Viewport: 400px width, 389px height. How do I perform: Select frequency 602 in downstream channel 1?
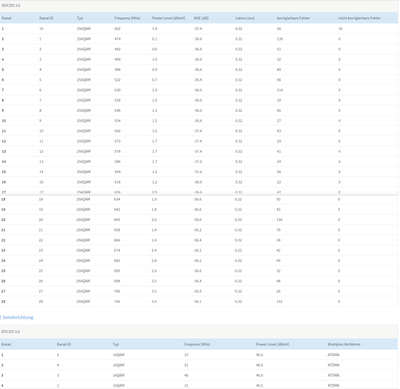[117, 29]
